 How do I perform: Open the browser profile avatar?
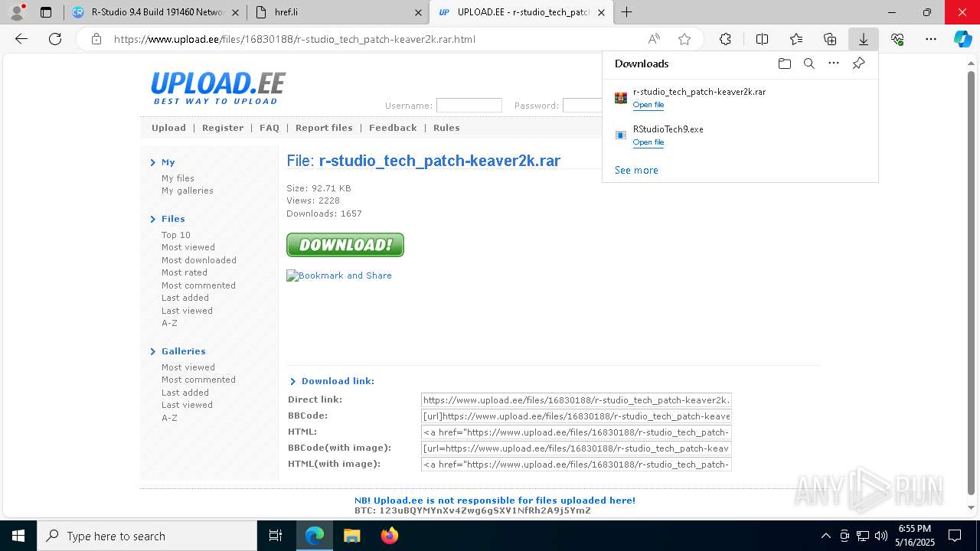point(17,12)
